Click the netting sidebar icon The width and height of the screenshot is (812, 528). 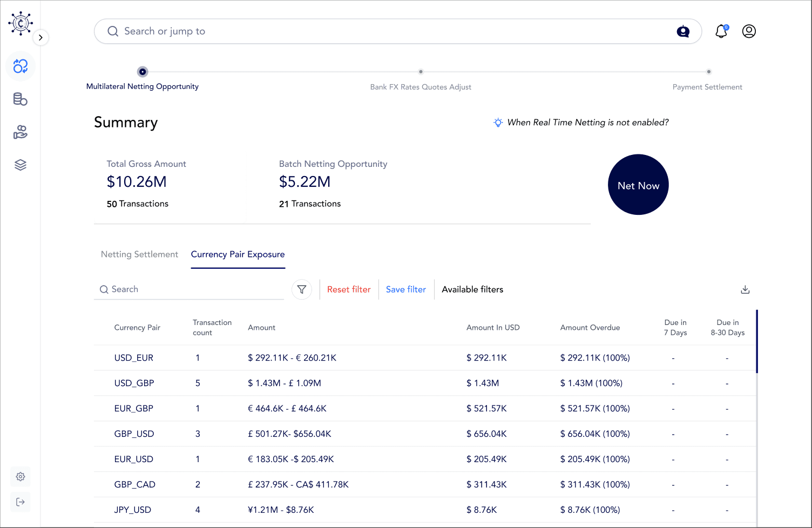click(x=21, y=66)
